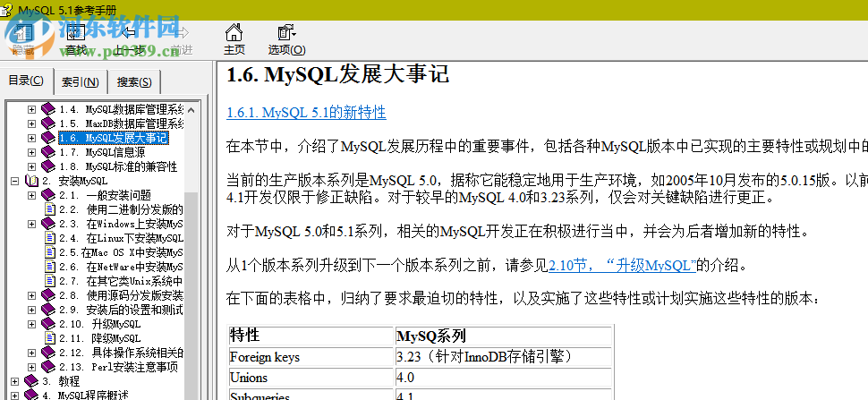868x400 pixels.
Task: Expand the 2.12 具体操作系统相关 node
Action: tap(31, 353)
